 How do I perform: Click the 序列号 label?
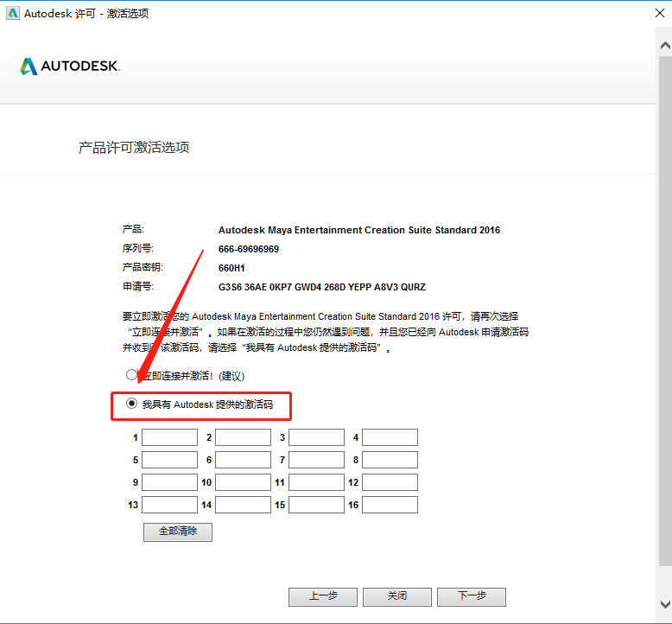(x=137, y=248)
